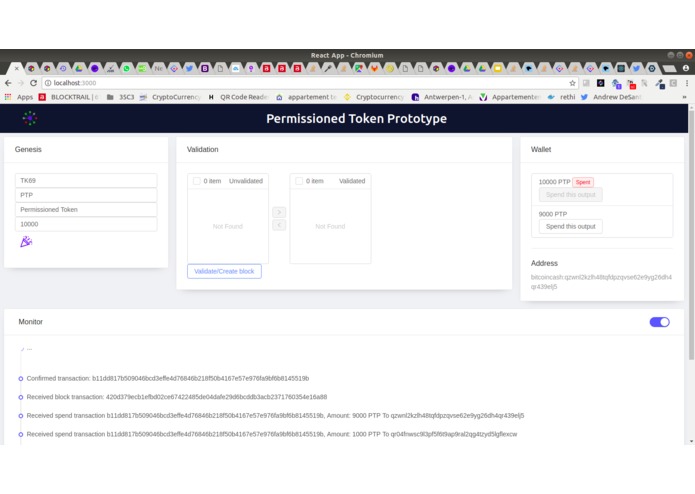Open the BLOCKTRAIL bookmark
Image resolution: width=695 pixels, height=494 pixels.
[x=69, y=97]
